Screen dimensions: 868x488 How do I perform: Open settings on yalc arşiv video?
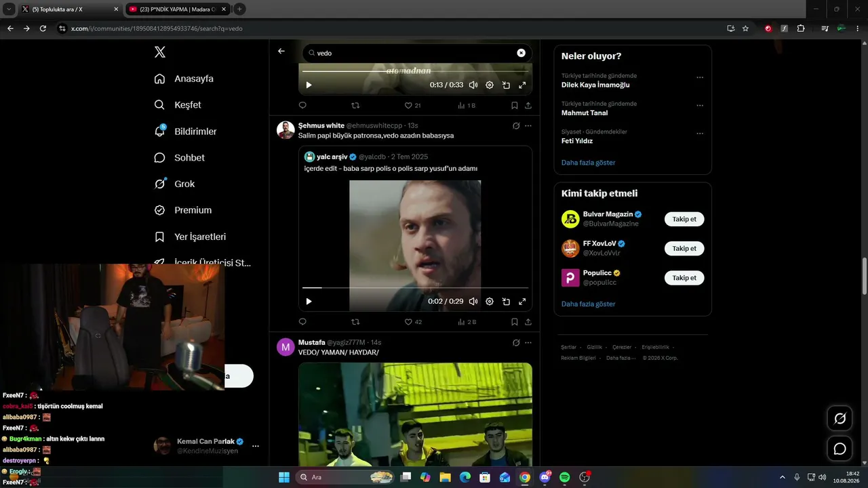point(490,302)
